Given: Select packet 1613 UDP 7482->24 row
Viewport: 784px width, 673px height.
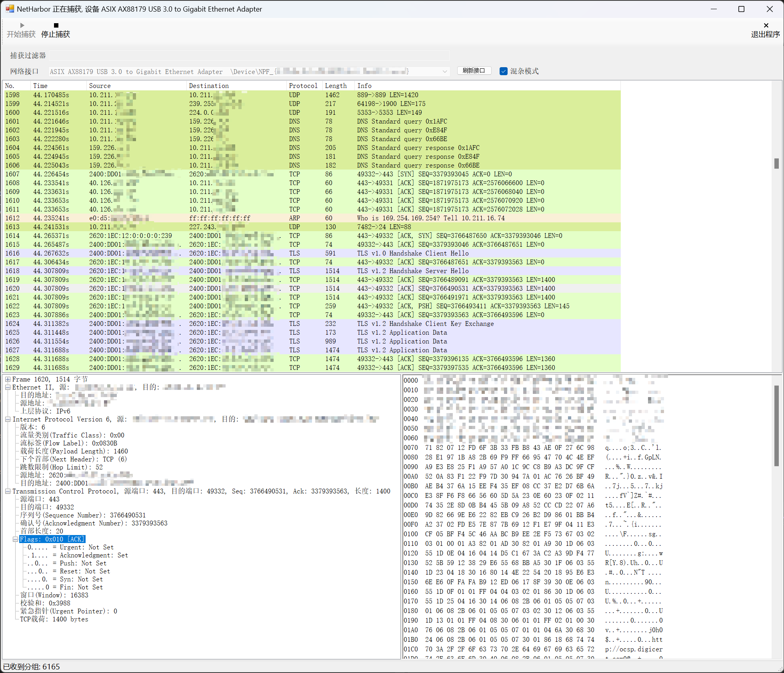Looking at the screenshot, I should (312, 227).
